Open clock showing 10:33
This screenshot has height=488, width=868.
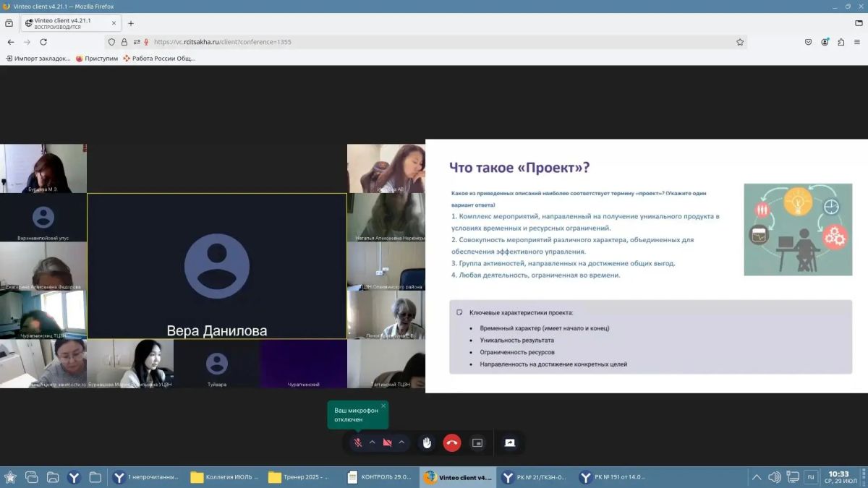(839, 477)
